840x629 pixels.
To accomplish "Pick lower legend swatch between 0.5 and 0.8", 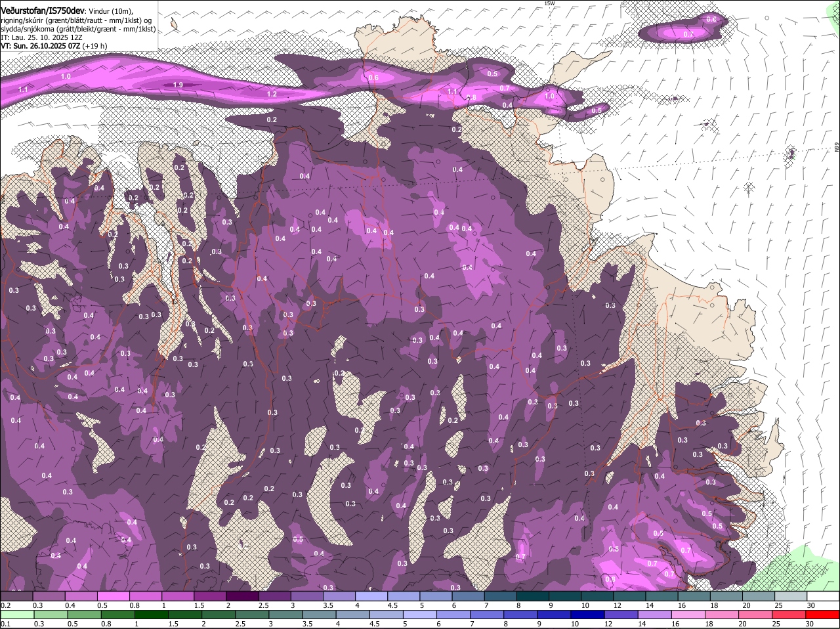I will click(x=86, y=615).
